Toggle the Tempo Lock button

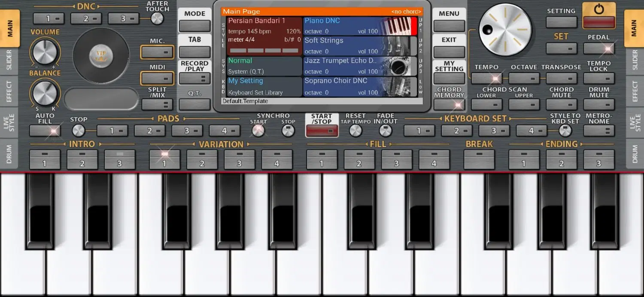(x=599, y=79)
